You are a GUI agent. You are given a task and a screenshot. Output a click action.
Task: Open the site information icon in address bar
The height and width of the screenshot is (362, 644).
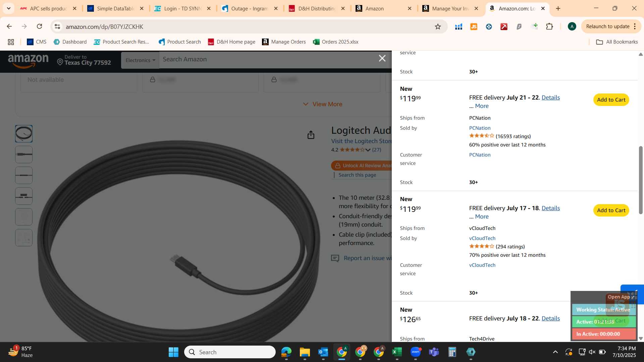tap(57, 26)
